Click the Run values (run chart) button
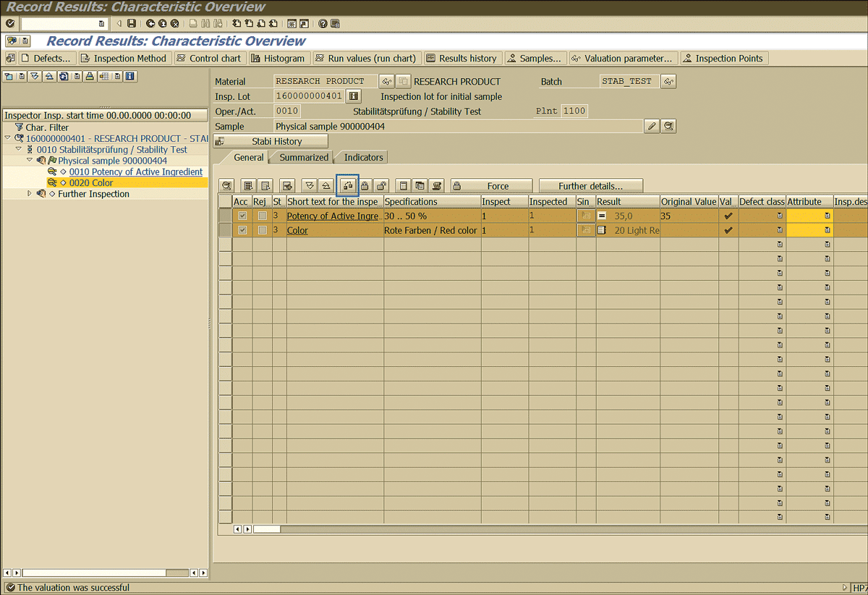868x595 pixels. click(x=365, y=59)
